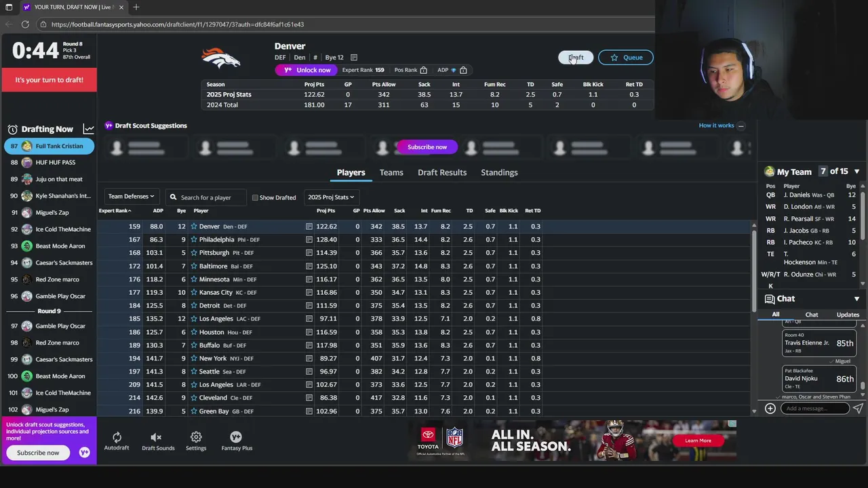Click the Y+ badge beside Subscribe now
The image size is (868, 488).
tap(84, 453)
